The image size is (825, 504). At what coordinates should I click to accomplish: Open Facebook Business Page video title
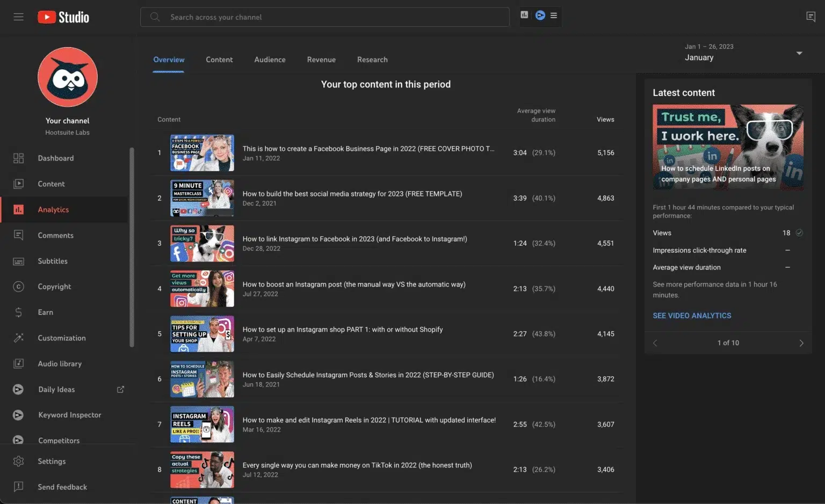pyautogui.click(x=368, y=149)
